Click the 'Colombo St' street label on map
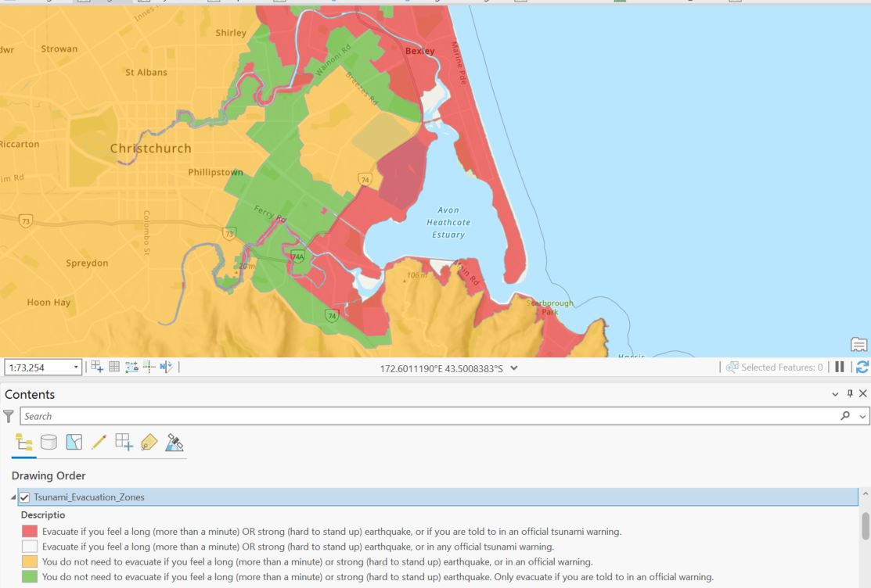Viewport: 871px width, 588px height. click(x=146, y=233)
